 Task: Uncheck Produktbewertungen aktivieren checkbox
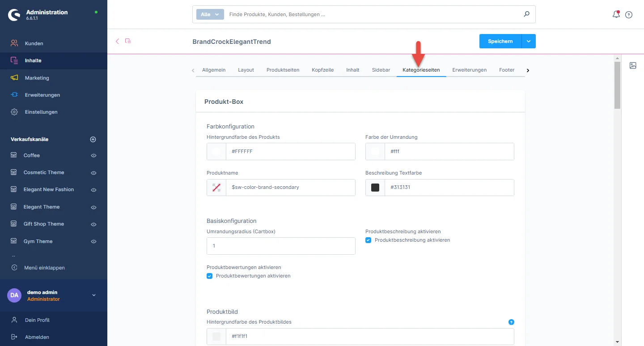coord(210,276)
